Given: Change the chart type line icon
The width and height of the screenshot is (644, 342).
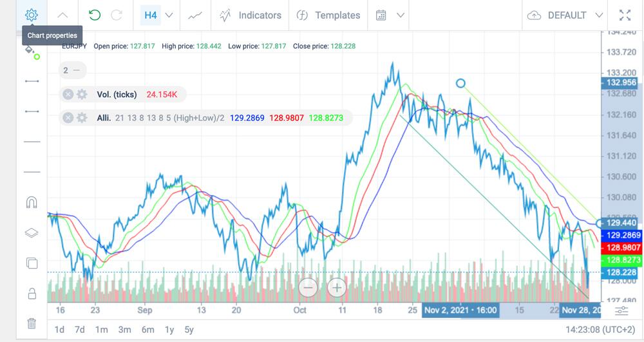Looking at the screenshot, I should click(195, 15).
